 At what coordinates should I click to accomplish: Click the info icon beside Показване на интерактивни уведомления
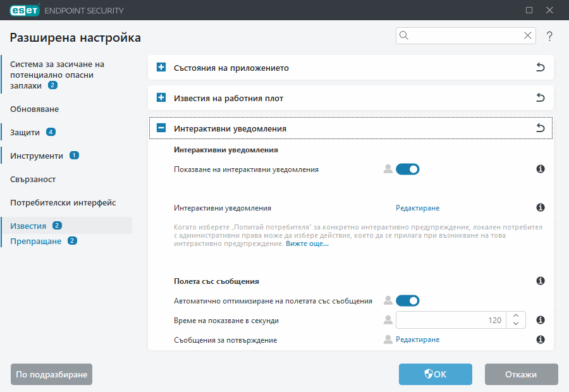pyautogui.click(x=541, y=169)
